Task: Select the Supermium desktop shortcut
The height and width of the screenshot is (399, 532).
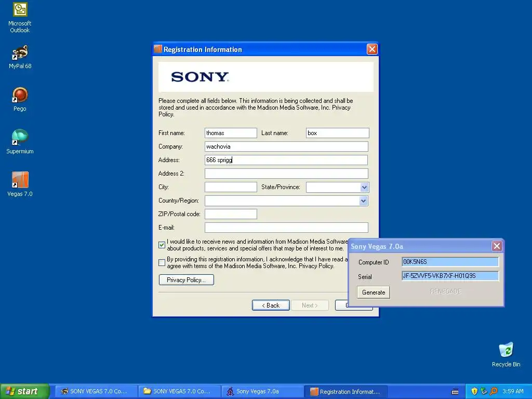Action: (20, 142)
